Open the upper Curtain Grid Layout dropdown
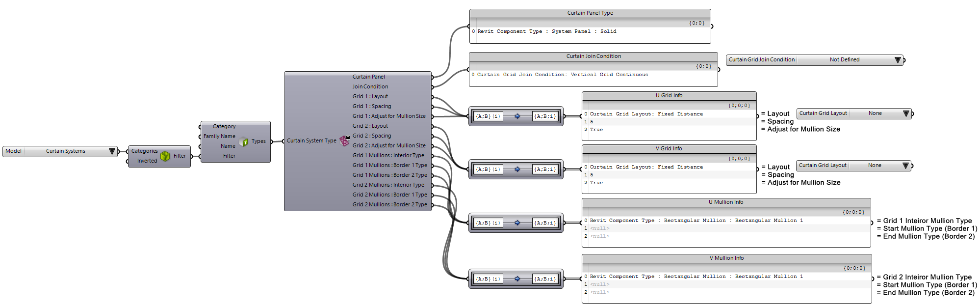 [906, 113]
